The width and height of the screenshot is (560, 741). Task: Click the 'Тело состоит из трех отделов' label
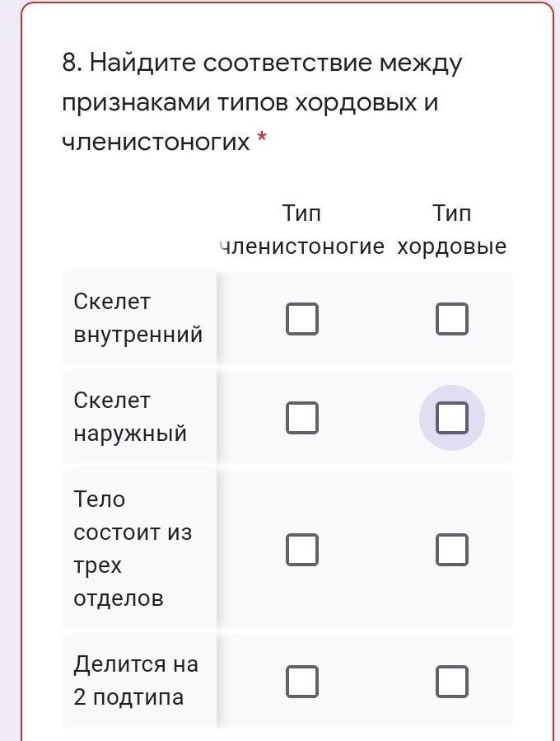pyautogui.click(x=132, y=549)
